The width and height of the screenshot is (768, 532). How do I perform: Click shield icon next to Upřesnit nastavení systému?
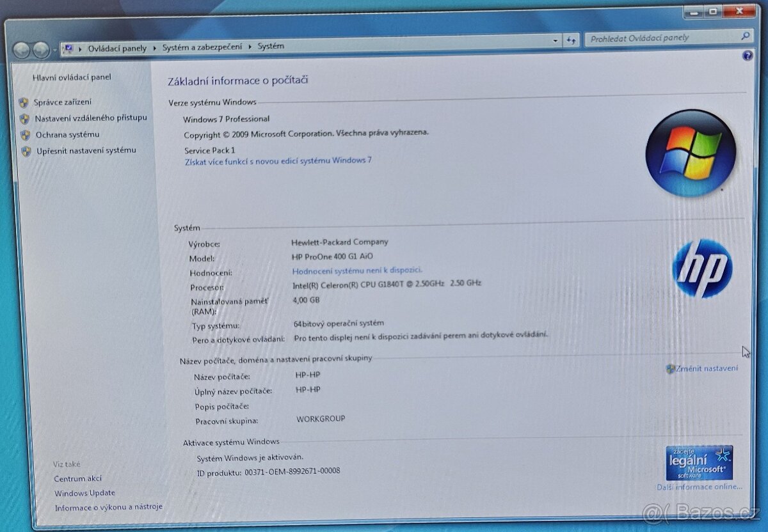point(26,152)
